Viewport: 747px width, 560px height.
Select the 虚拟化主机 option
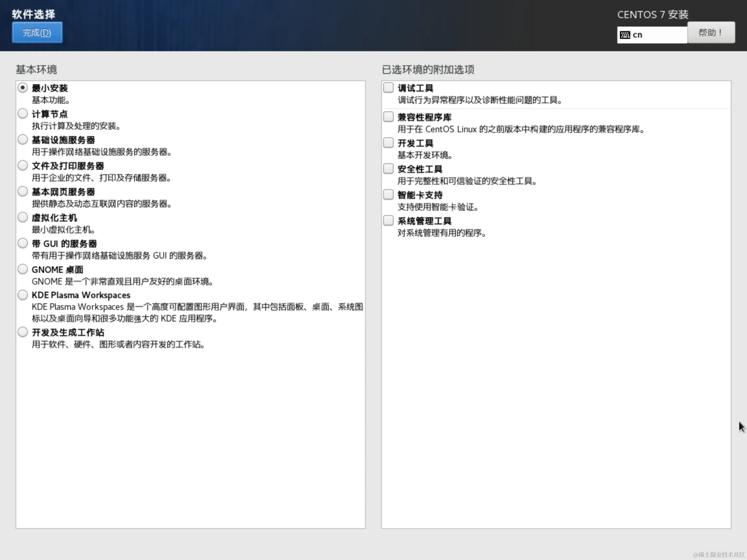23,217
